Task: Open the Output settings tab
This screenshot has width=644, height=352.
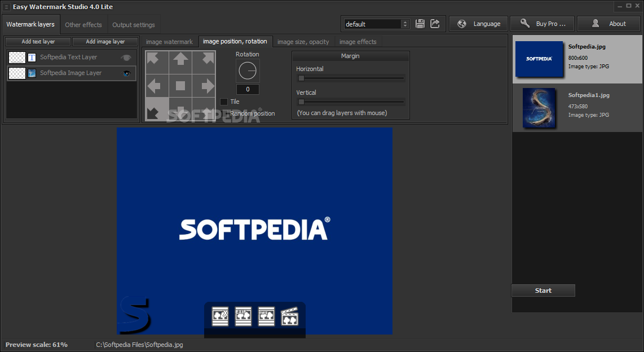Action: pos(134,25)
